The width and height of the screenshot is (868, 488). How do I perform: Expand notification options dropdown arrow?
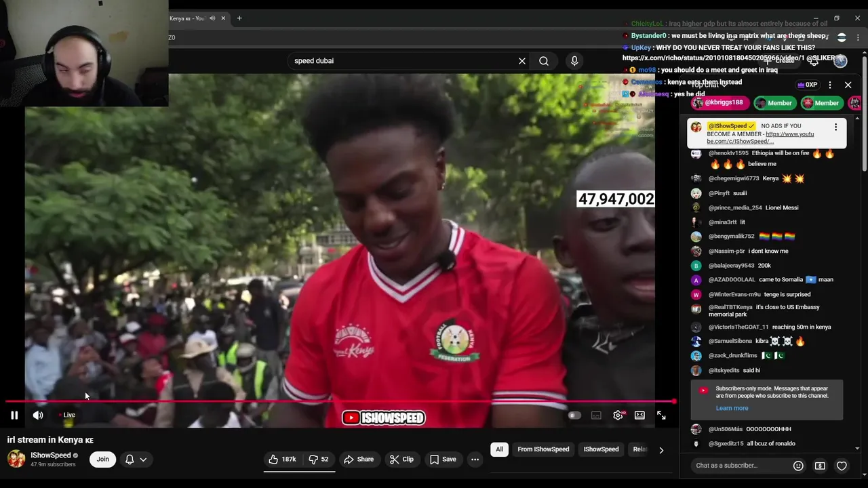coord(143,460)
